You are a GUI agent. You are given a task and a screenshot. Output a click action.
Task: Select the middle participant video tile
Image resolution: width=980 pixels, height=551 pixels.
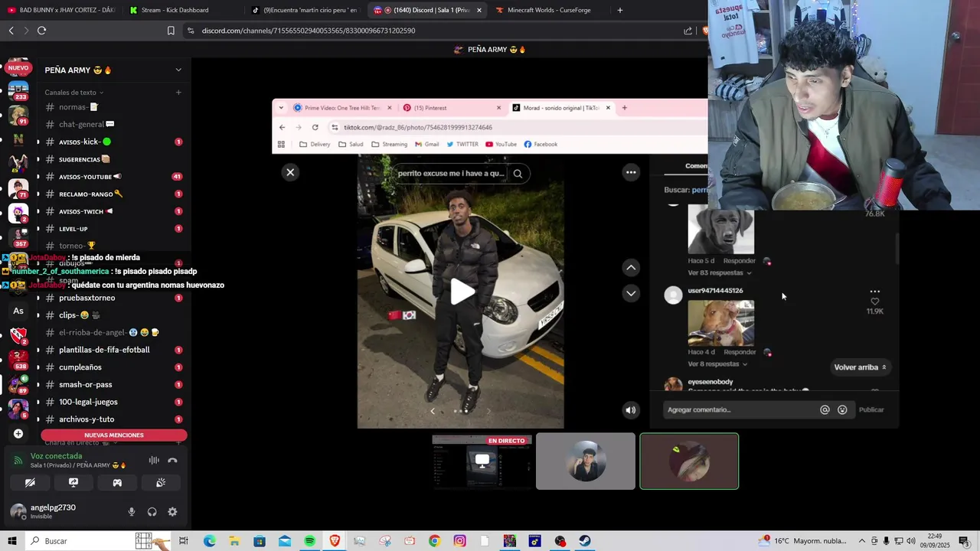(586, 461)
